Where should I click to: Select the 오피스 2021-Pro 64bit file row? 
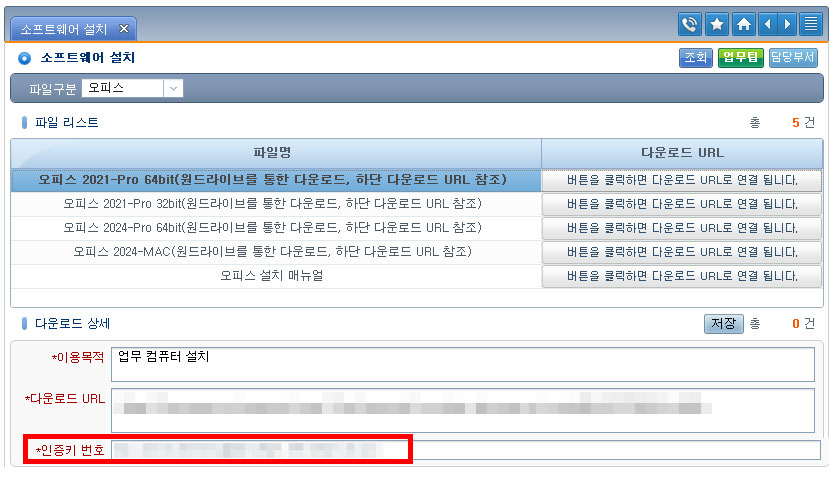click(x=275, y=181)
